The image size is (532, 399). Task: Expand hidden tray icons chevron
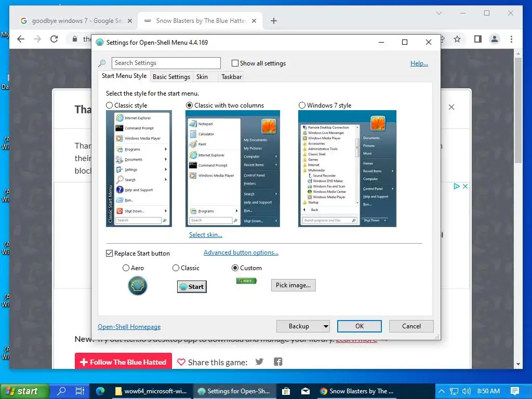(442, 391)
